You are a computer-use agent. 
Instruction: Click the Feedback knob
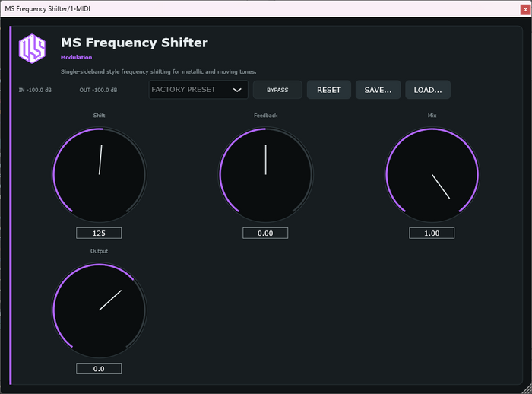265,175
